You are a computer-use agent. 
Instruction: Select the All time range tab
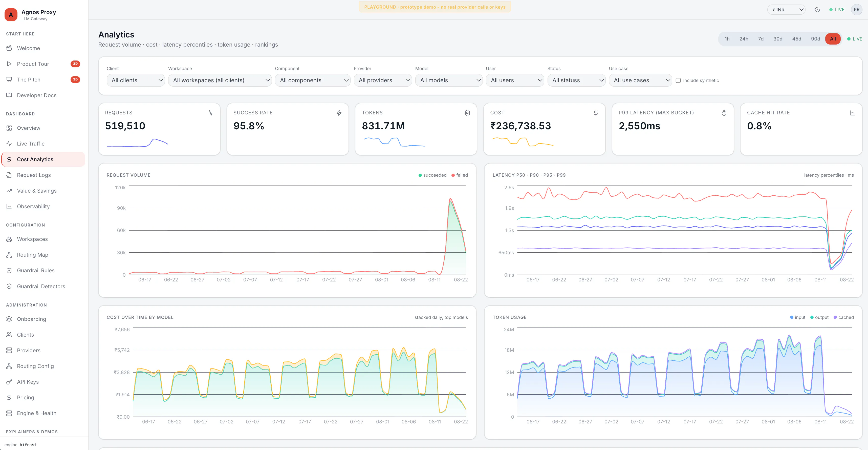click(833, 39)
